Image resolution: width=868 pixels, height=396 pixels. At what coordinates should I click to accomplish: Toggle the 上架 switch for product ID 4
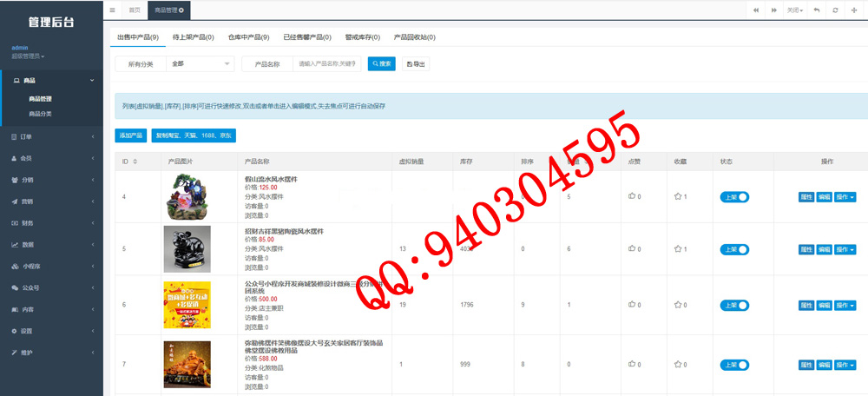coord(734,197)
